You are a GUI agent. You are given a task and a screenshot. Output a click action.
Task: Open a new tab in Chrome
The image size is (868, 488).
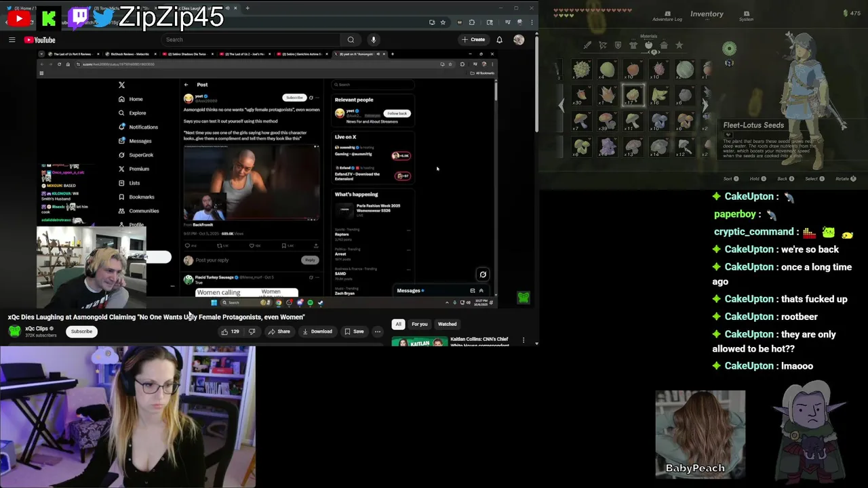coord(248,8)
